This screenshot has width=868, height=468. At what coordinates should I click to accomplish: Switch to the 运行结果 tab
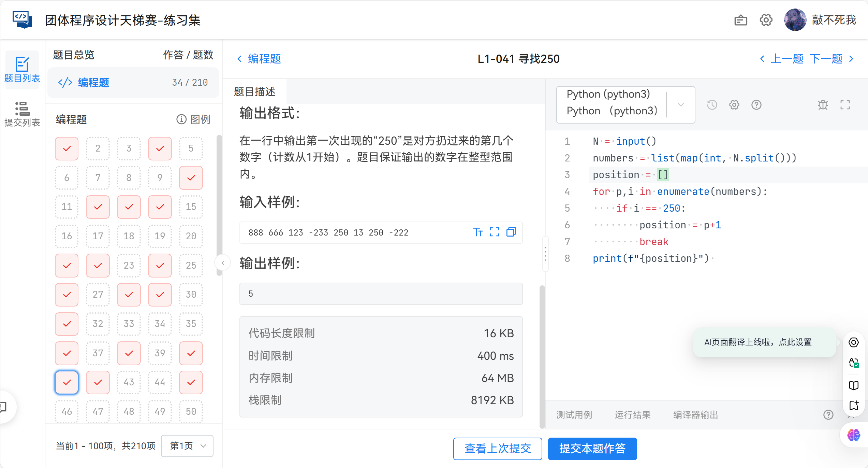point(632,415)
